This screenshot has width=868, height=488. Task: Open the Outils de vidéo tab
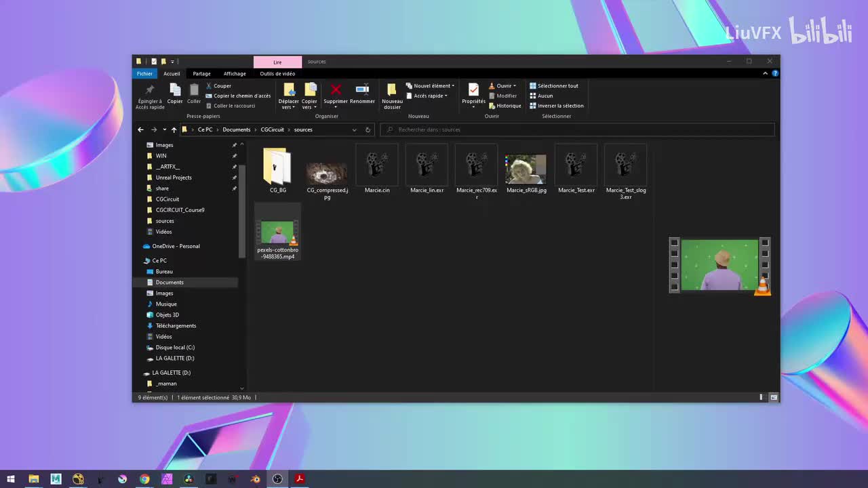point(277,73)
